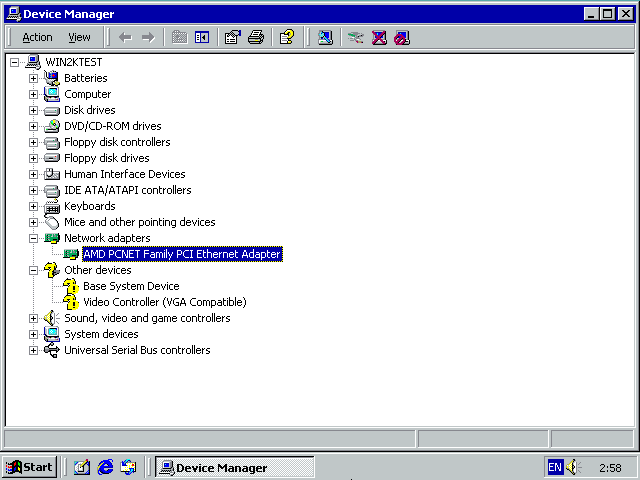
Task: Select Other devices tree label
Action: point(98,270)
